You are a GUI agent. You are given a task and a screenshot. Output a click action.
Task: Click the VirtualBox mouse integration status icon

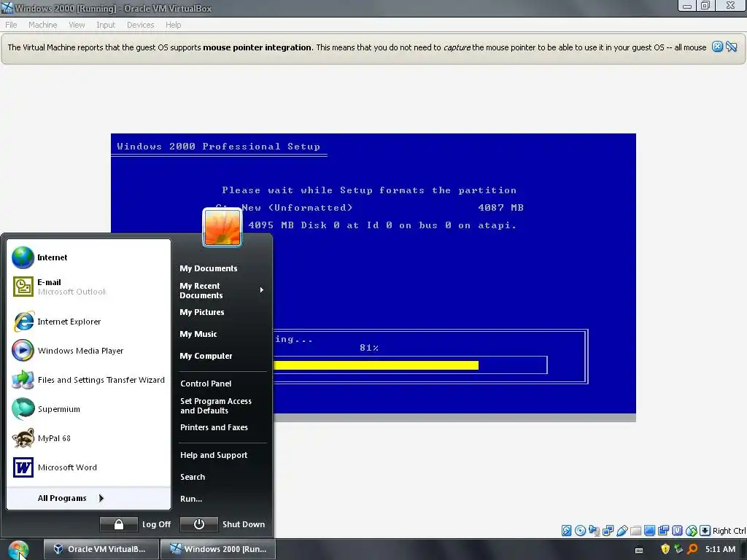coord(692,531)
